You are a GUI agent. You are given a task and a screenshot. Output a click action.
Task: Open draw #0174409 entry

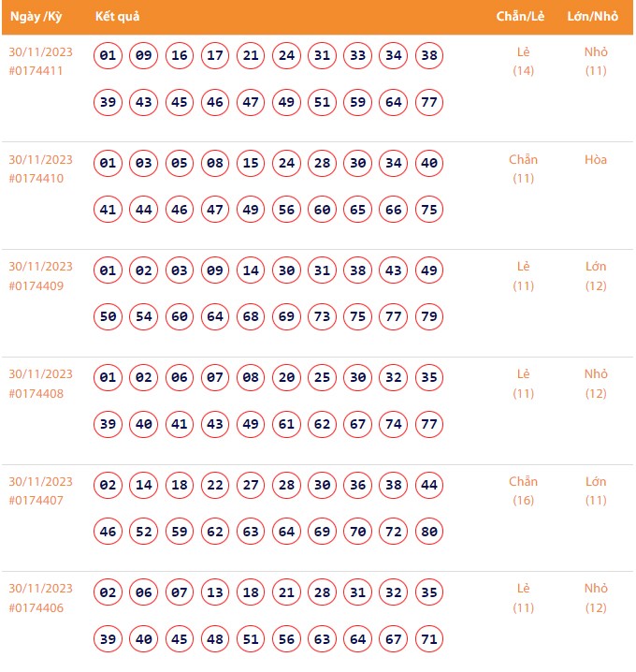click(x=36, y=285)
